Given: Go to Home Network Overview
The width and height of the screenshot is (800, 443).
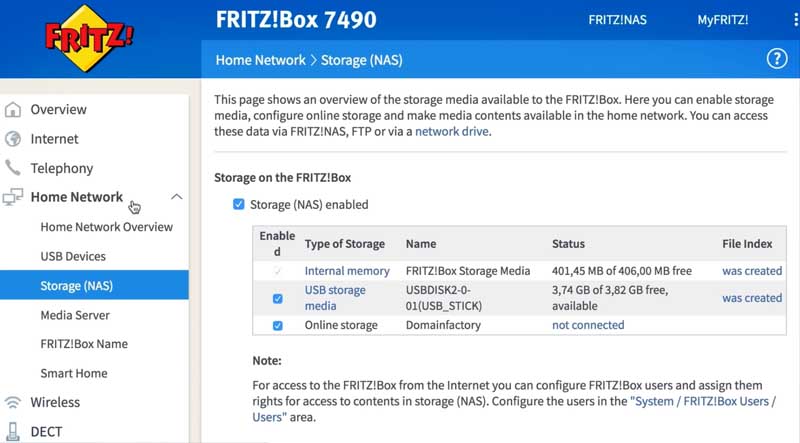Looking at the screenshot, I should click(107, 227).
